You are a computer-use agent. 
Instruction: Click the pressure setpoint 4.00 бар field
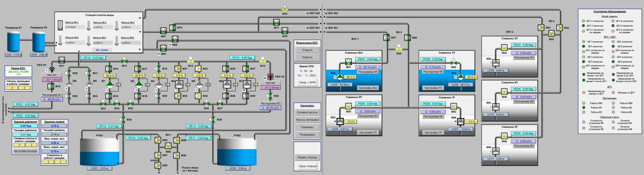(26, 126)
